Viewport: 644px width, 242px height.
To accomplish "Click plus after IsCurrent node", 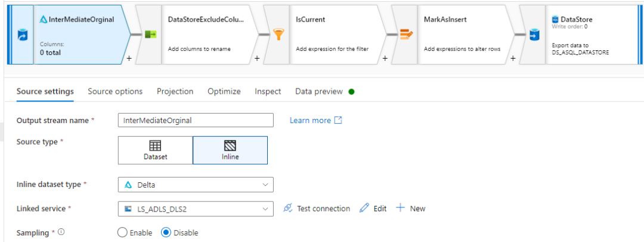I will (x=385, y=59).
